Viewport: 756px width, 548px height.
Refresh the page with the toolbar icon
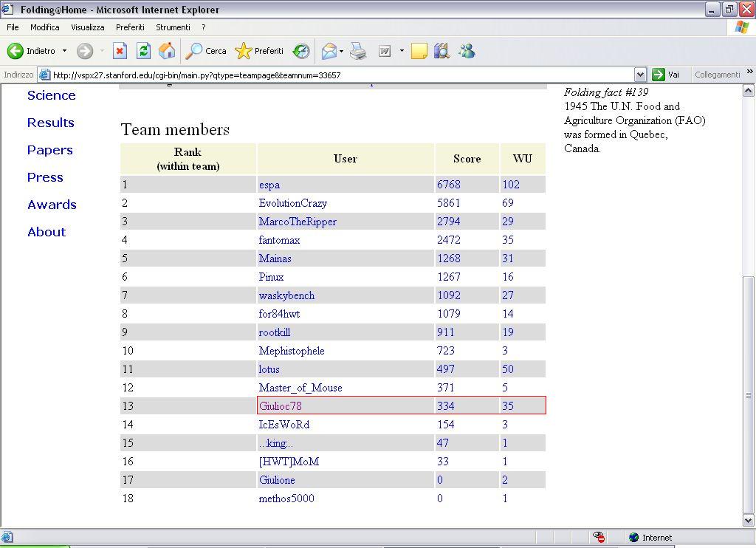coord(144,51)
